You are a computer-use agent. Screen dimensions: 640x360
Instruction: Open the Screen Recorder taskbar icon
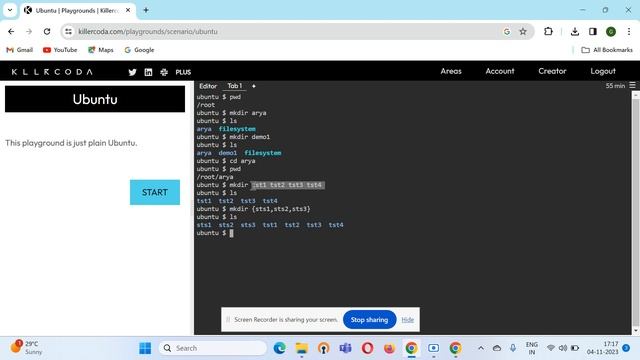click(x=433, y=348)
